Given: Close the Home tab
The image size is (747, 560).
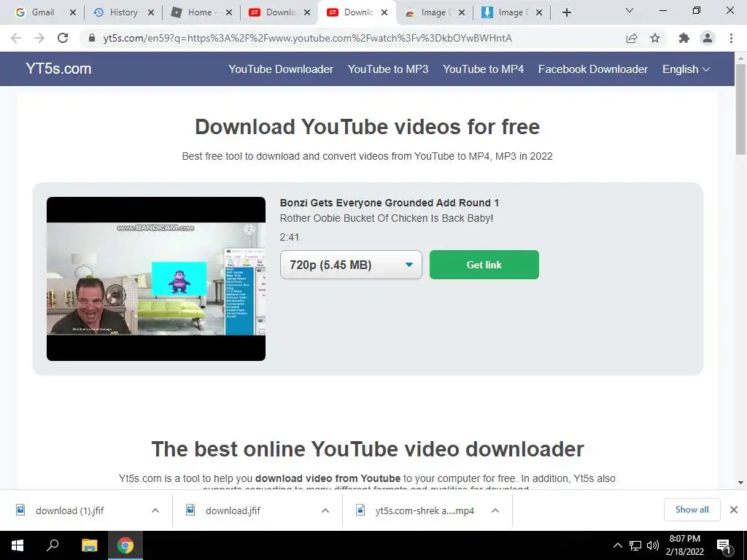Looking at the screenshot, I should (229, 13).
